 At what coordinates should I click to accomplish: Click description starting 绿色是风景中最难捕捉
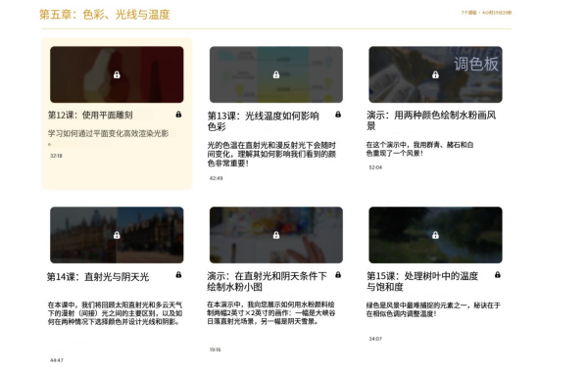(x=433, y=309)
